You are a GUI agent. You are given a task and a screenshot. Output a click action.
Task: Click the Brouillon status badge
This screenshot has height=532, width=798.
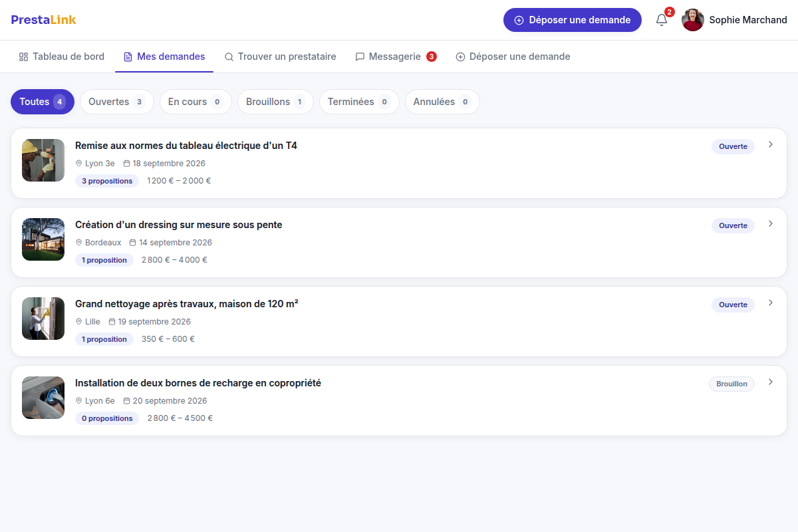point(731,384)
